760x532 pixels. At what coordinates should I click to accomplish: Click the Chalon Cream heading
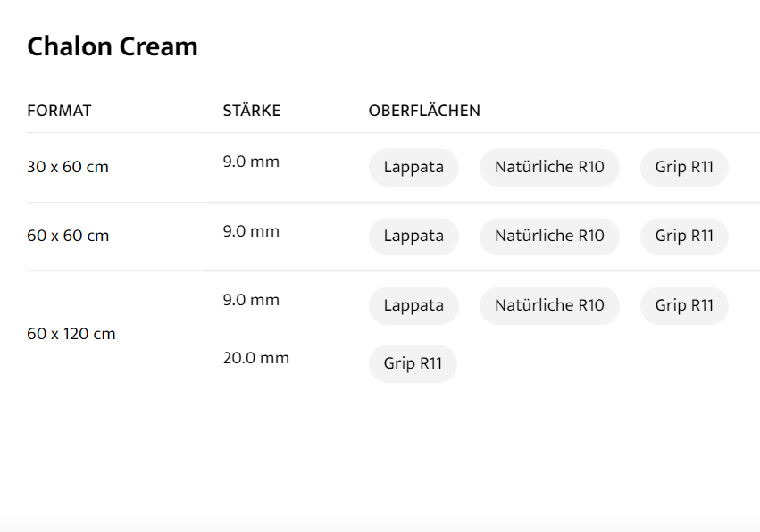point(113,46)
